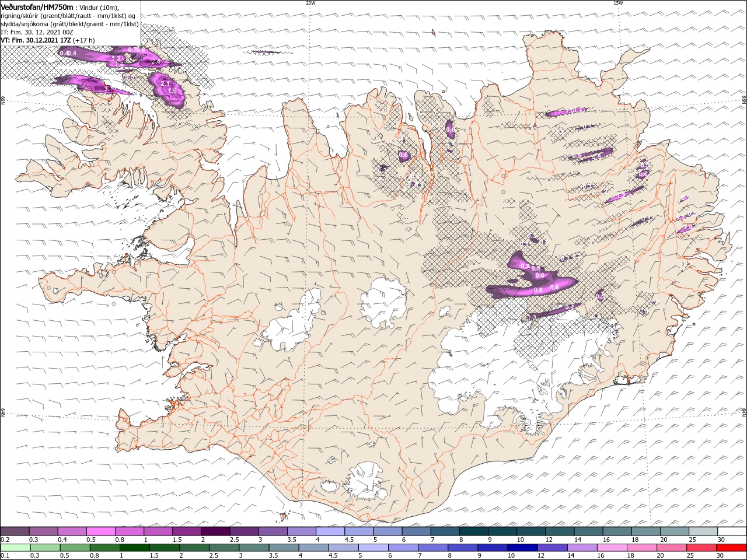Click the upper legend swatch between 0.2 and 0.3
Screen dimensions: 747x560
(x=15, y=531)
